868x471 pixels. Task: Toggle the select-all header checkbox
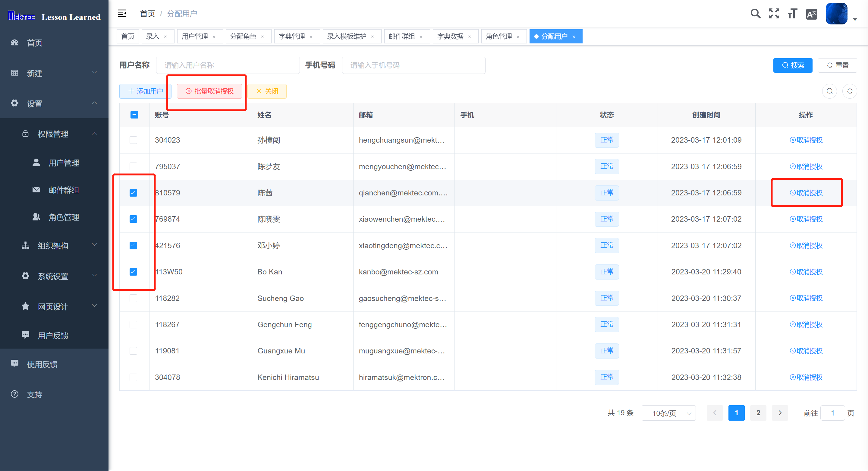point(134,115)
